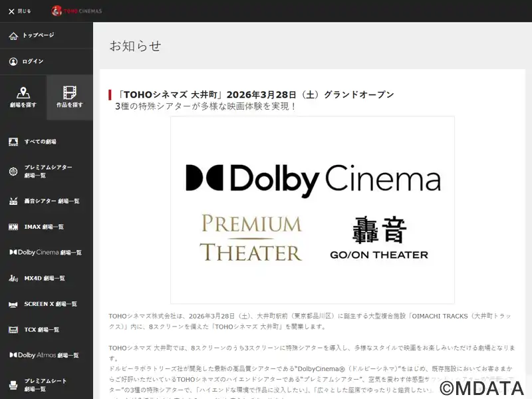Click the TOHO Cinemas logo
The height and width of the screenshot is (399, 532).
[76, 11]
